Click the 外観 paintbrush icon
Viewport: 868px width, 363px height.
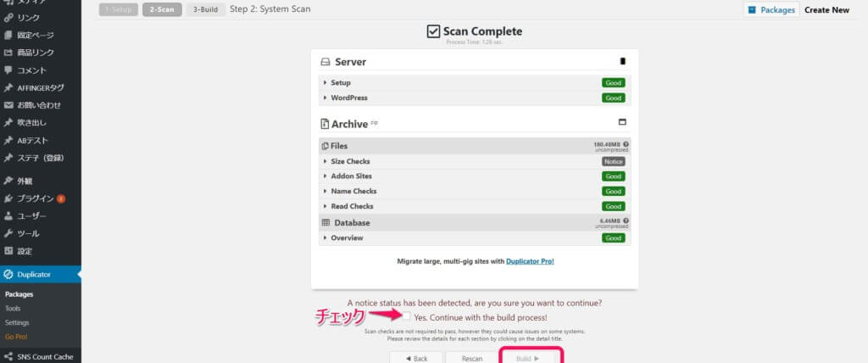point(8,181)
